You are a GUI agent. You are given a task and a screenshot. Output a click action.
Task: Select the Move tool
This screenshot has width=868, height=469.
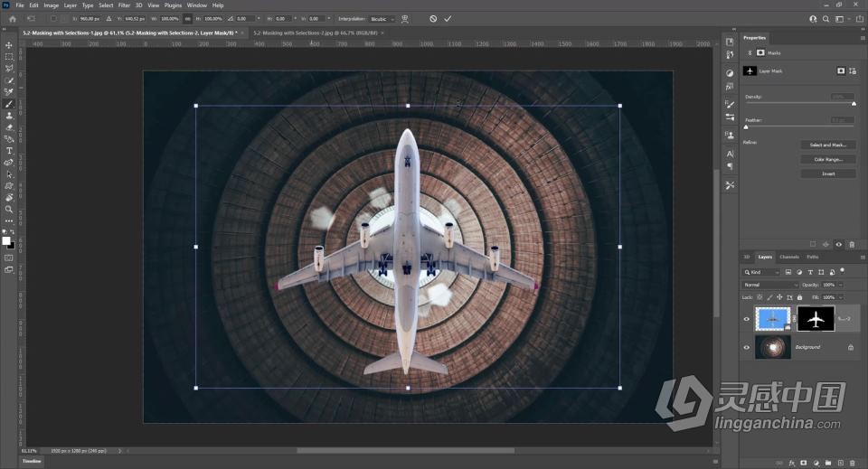pos(9,45)
